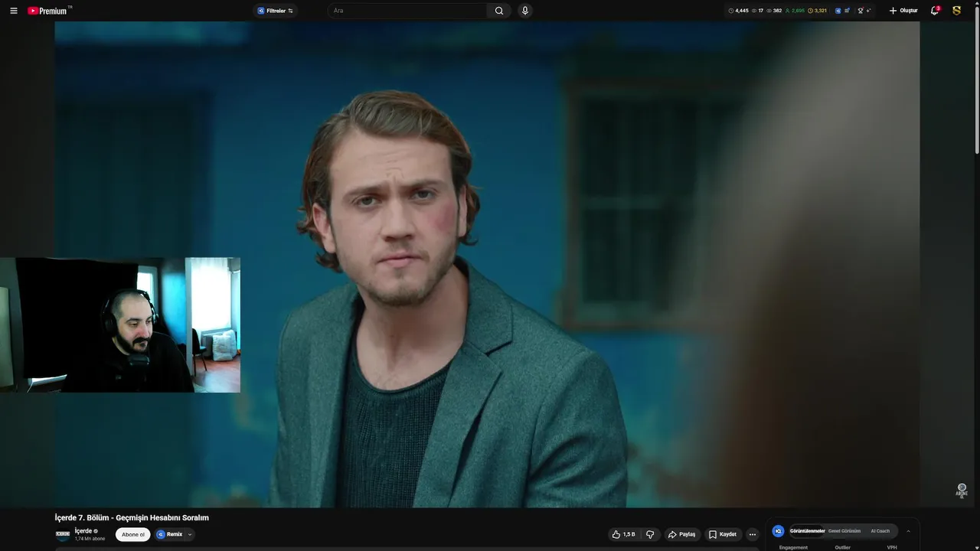Like the video with thumbs up
Screen dimensions: 980x551
pyautogui.click(x=623, y=534)
